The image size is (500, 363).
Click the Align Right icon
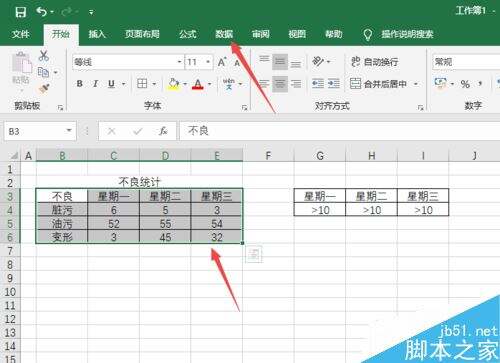296,83
